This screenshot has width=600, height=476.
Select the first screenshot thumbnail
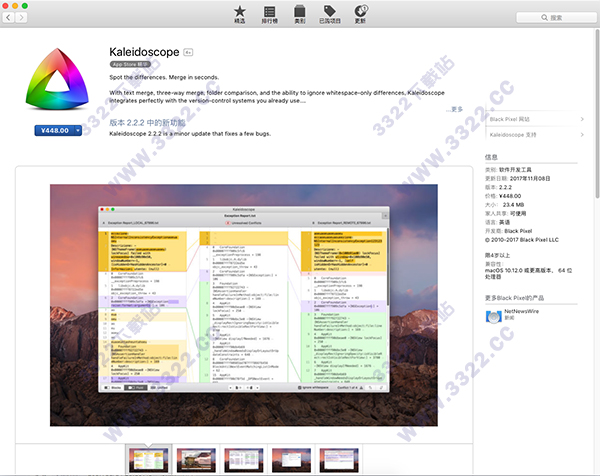point(148,460)
